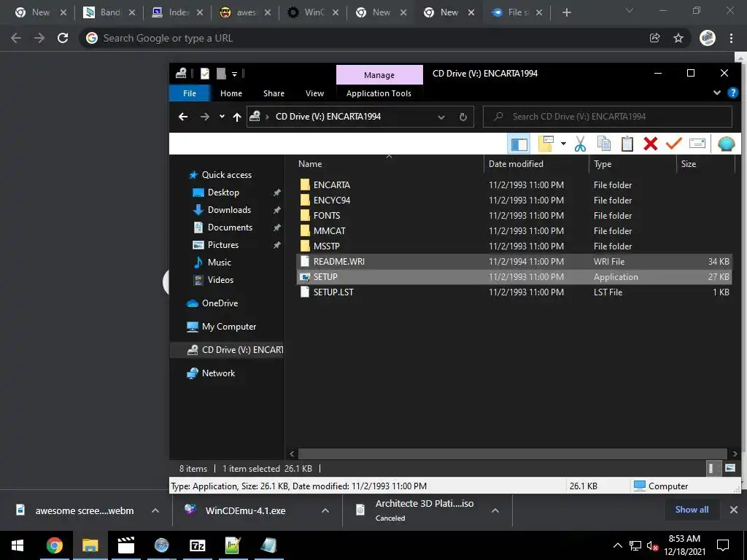Viewport: 747px width, 560px height.
Task: Open the Share ribbon tab
Action: pos(274,93)
